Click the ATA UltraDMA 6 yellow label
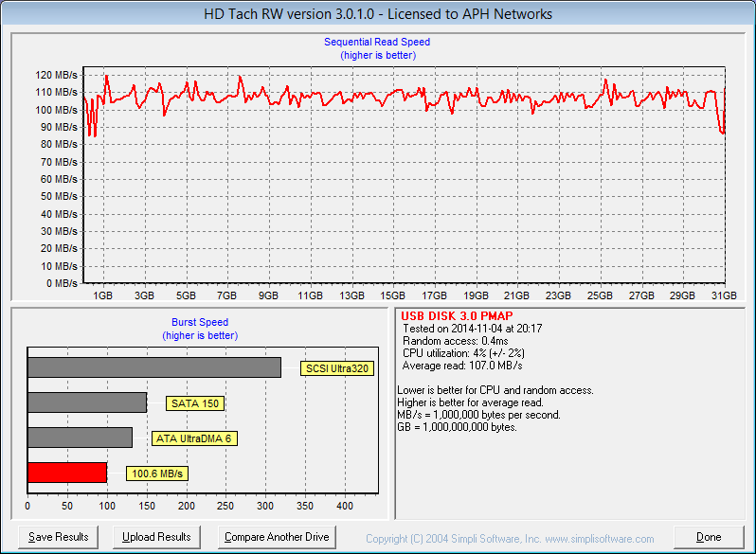The image size is (756, 554). (x=194, y=438)
